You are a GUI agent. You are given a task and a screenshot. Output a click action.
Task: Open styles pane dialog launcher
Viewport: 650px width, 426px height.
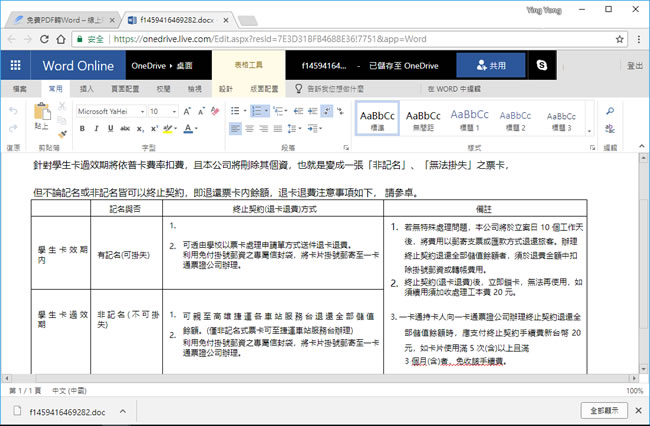[592, 148]
